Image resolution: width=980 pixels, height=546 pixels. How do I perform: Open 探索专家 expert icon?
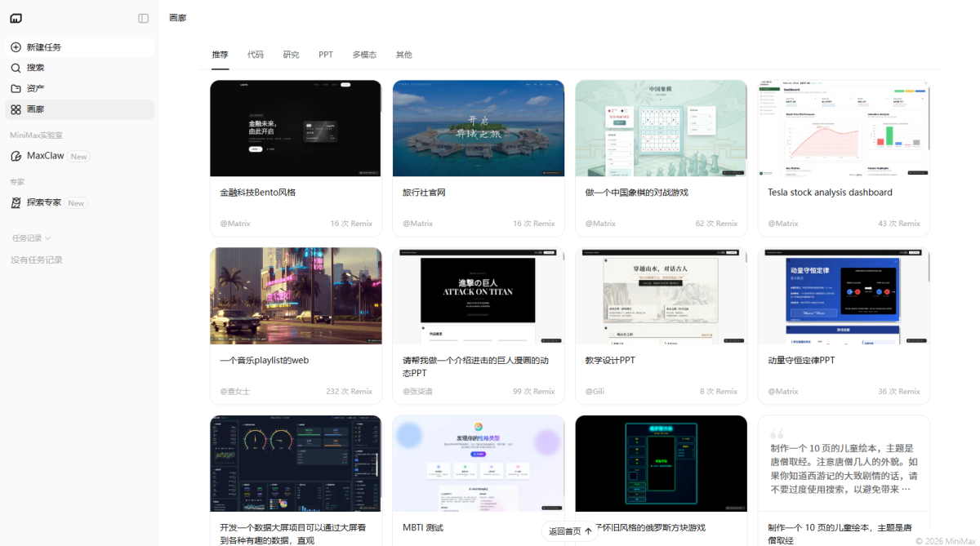click(x=16, y=202)
